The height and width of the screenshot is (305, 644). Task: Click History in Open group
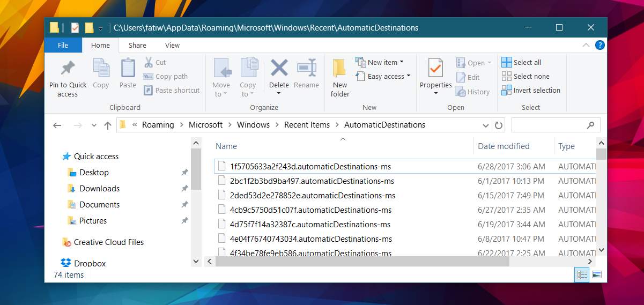coord(472,92)
